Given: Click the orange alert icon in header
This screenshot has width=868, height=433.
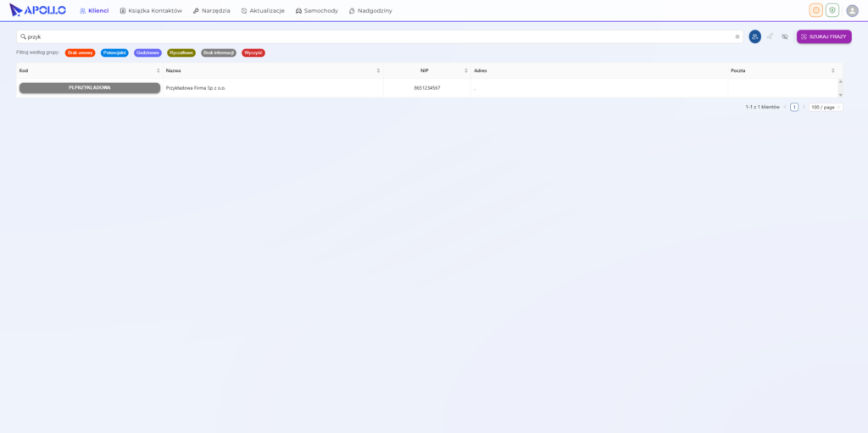Looking at the screenshot, I should point(815,10).
